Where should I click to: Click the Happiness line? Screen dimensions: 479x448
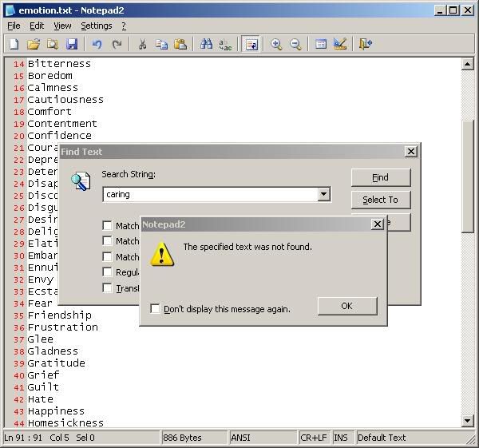56,411
